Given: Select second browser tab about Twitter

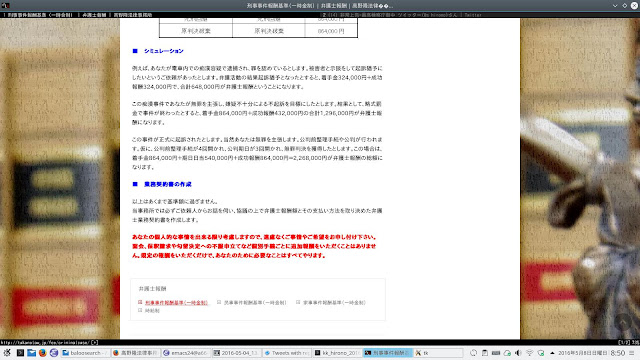Looking at the screenshot, I should click(402, 15).
